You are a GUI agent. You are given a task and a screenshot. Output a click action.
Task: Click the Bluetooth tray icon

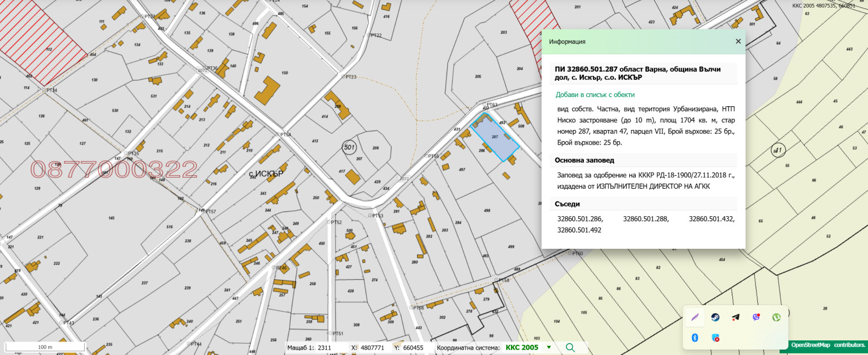pyautogui.click(x=694, y=338)
